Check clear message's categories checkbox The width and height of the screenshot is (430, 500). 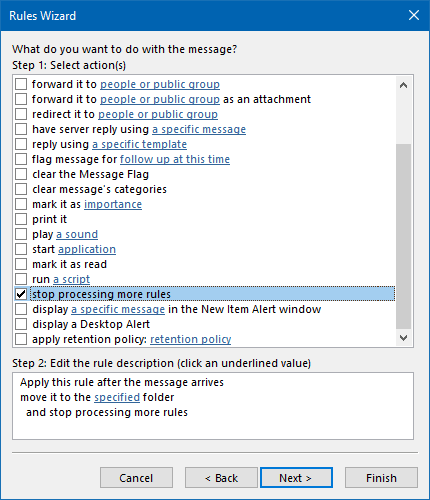(x=21, y=189)
